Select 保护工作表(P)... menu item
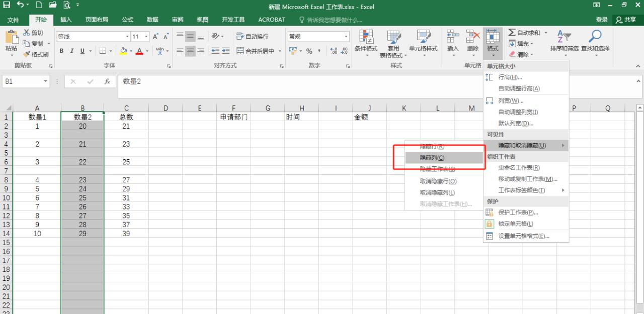The width and height of the screenshot is (644, 314). [x=526, y=213]
